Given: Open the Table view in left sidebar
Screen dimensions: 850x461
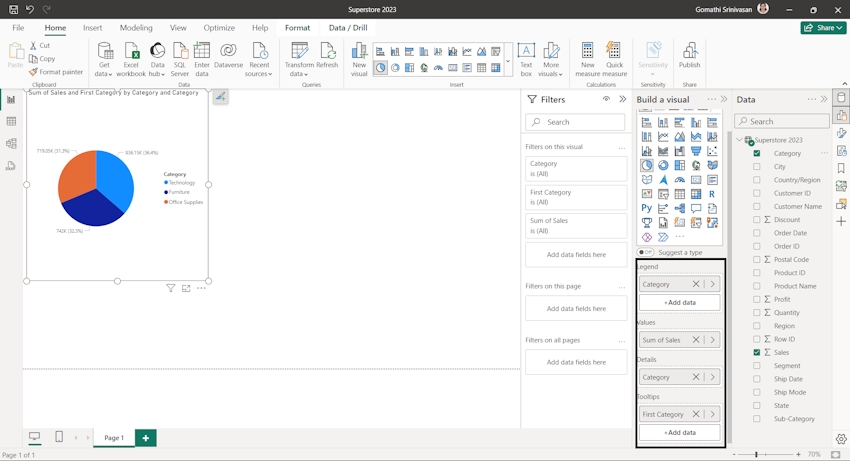Looking at the screenshot, I should 11,122.
